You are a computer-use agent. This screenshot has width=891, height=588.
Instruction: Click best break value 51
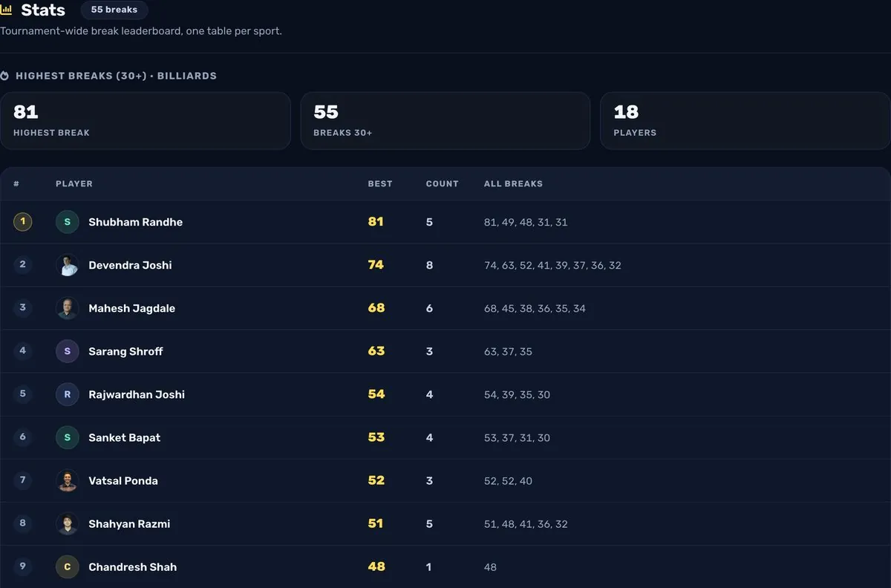click(x=376, y=523)
